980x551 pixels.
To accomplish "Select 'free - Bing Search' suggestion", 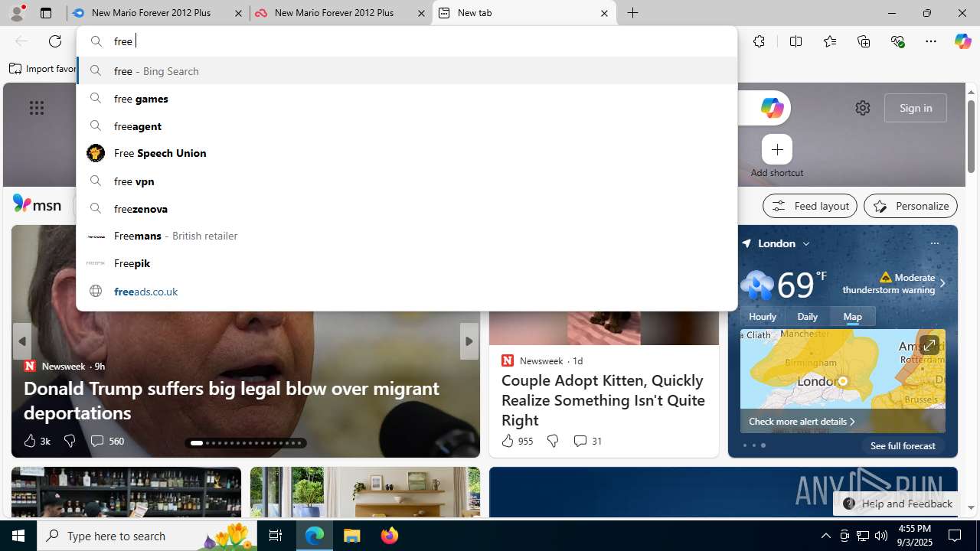I will [x=407, y=70].
